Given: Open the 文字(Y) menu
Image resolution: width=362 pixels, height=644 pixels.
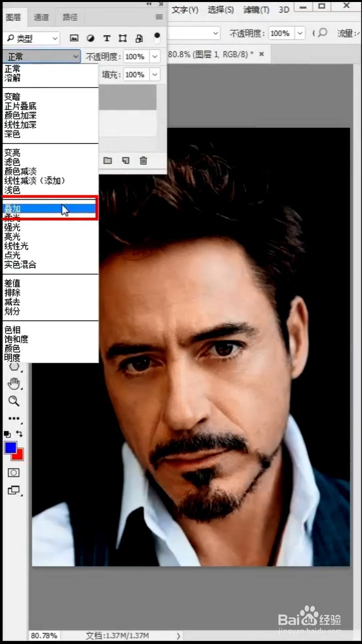Looking at the screenshot, I should 185,10.
